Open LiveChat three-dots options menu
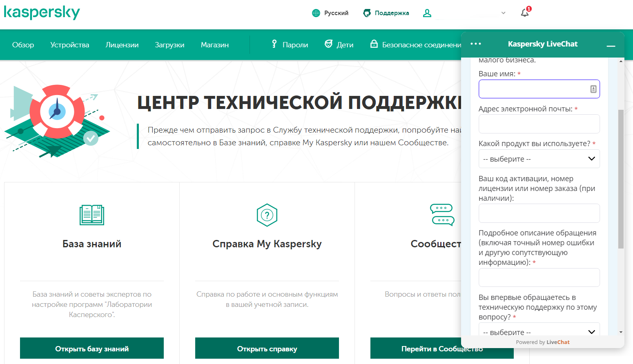 click(476, 44)
